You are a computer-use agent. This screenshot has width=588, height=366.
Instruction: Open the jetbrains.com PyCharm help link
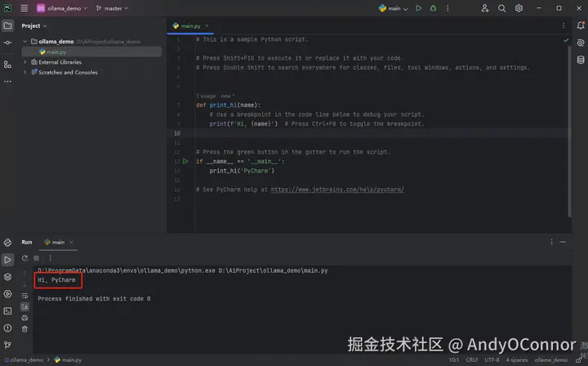[x=337, y=190]
